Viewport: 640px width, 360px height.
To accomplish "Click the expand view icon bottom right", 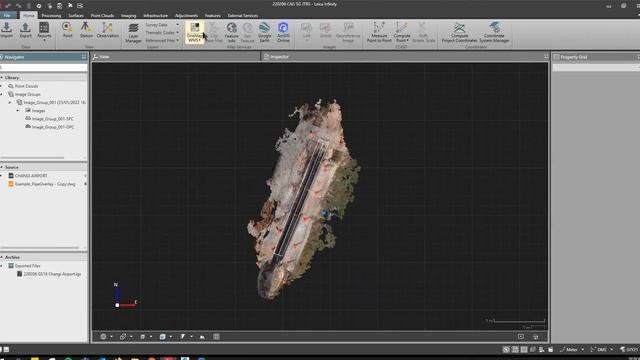I will coord(521,337).
